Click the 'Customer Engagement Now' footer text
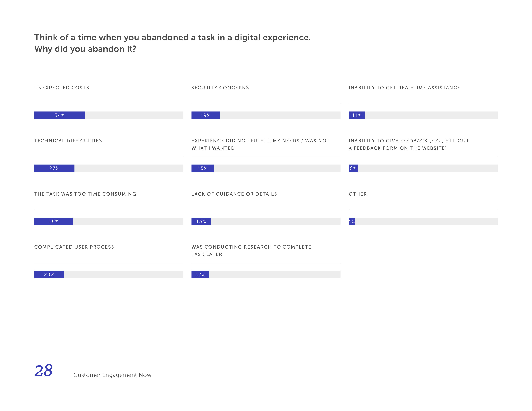Screen dimensions: 532x411 [112, 375]
